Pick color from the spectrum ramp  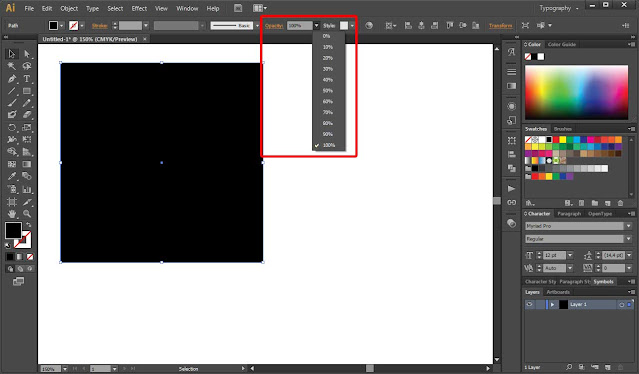point(576,92)
